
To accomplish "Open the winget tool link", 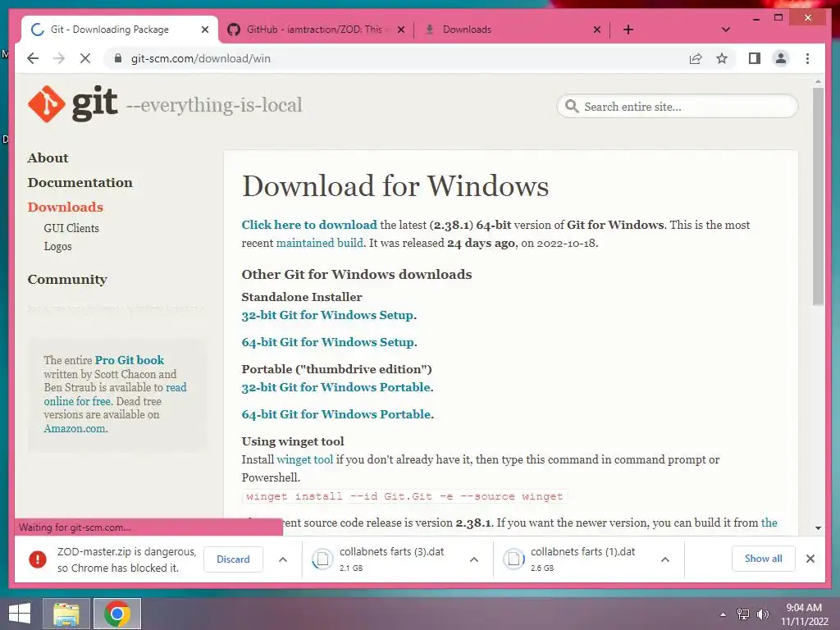I will [305, 459].
